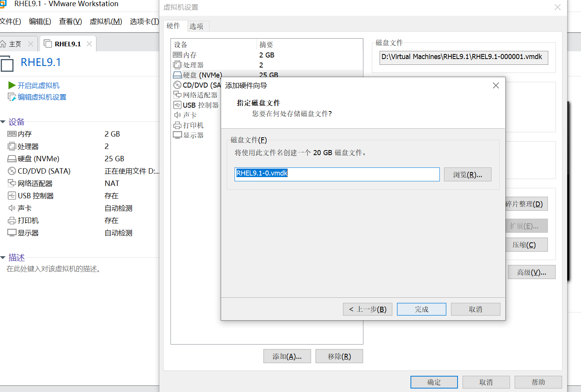Click 添加(A)... to add hardware

pos(287,356)
